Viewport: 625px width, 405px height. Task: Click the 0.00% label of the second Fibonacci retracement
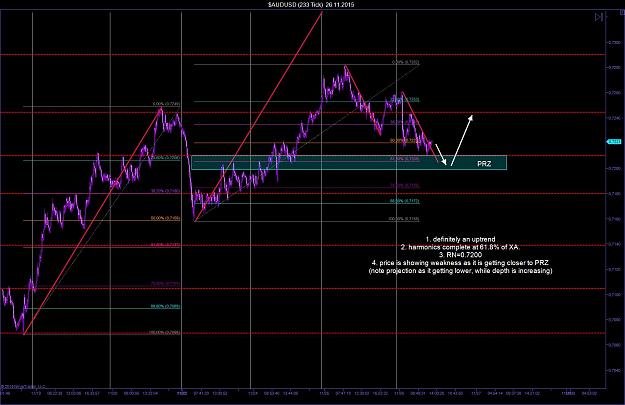point(405,62)
